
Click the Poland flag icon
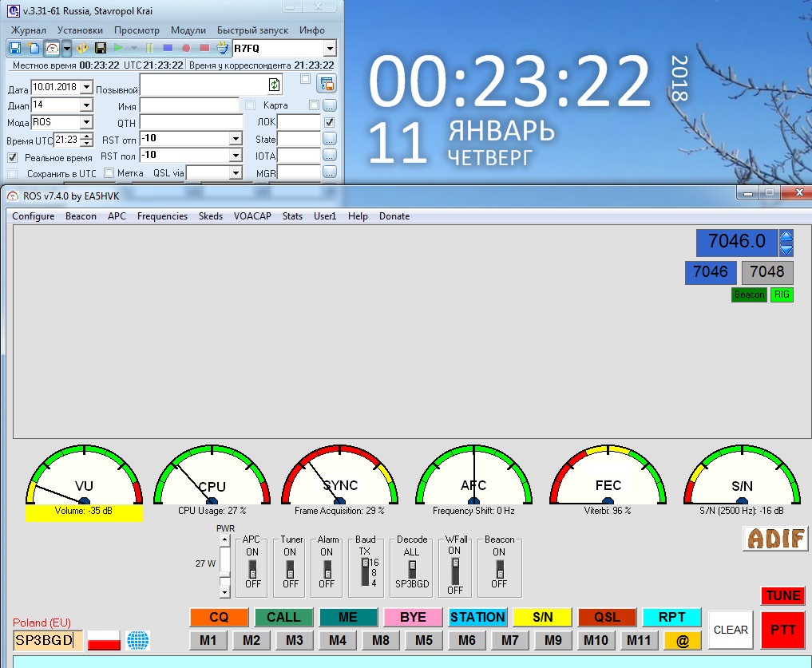[x=104, y=640]
